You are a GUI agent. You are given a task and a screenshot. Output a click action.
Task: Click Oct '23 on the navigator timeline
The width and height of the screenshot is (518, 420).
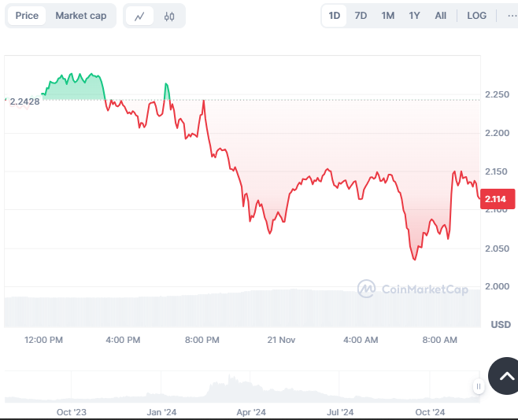(72, 411)
